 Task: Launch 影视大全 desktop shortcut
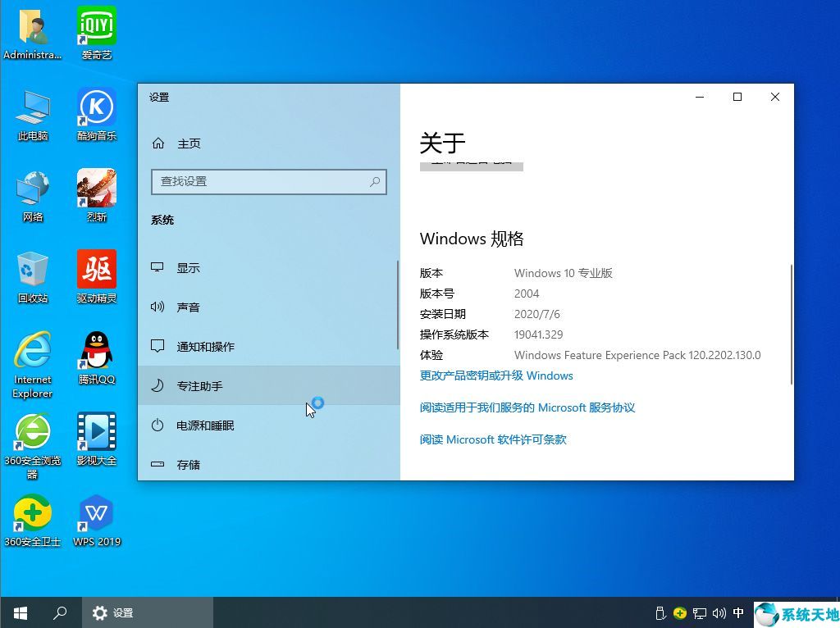pyautogui.click(x=97, y=440)
